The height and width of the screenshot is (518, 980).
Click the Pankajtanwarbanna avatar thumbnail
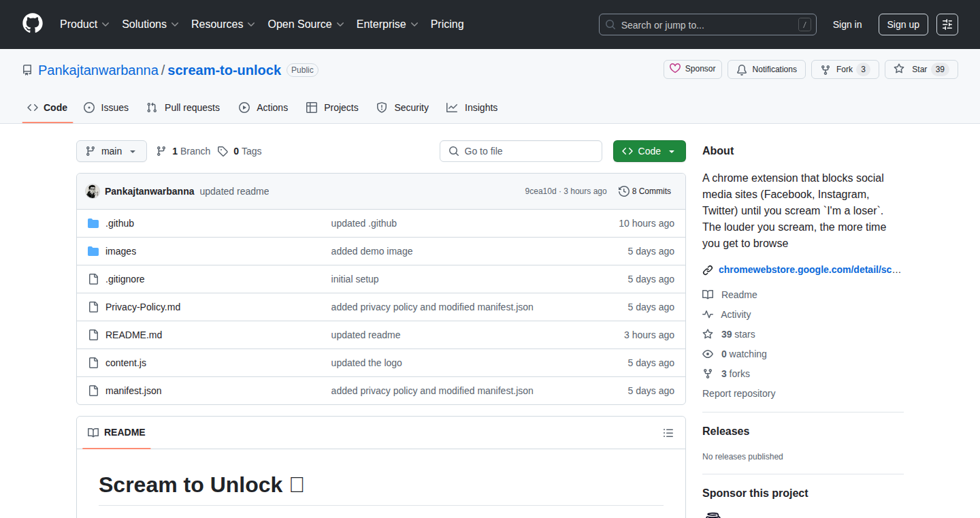click(x=93, y=191)
